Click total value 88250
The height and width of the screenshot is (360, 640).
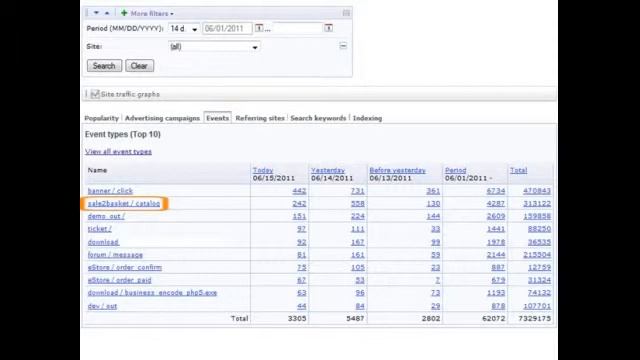[539, 229]
